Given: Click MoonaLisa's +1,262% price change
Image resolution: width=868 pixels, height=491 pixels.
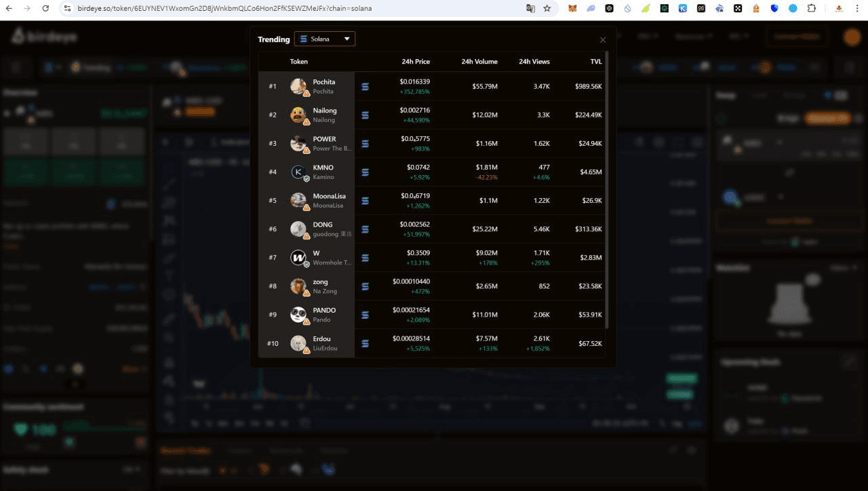Looking at the screenshot, I should point(418,205).
